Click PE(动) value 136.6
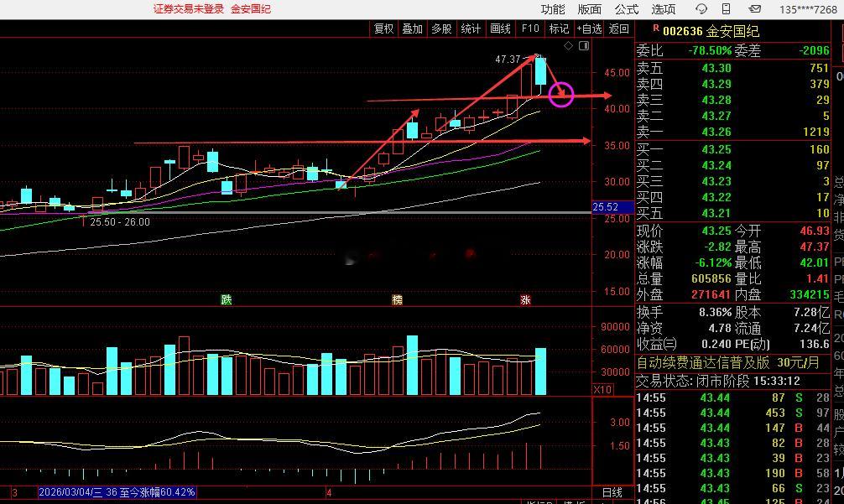This screenshot has width=844, height=504. 815,344
